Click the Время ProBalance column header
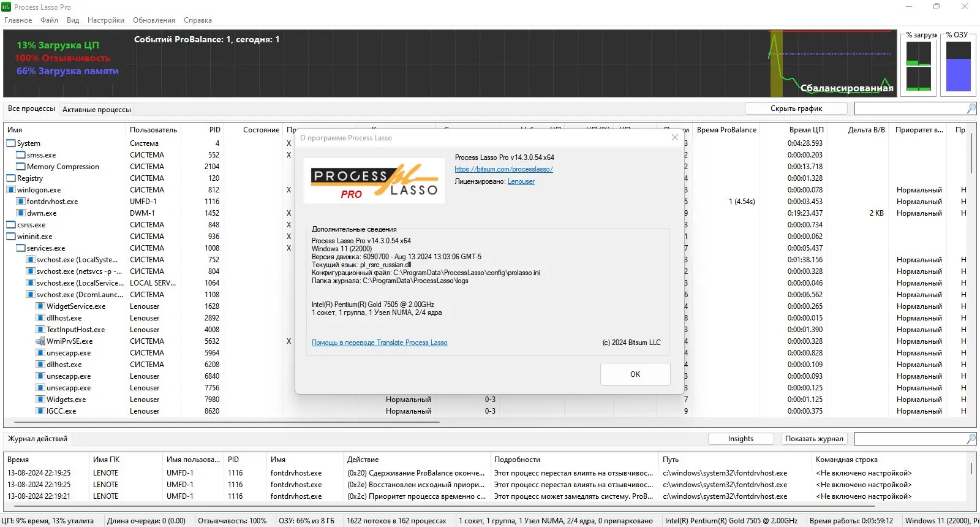Viewport: 980px width, 527px height. click(x=726, y=130)
